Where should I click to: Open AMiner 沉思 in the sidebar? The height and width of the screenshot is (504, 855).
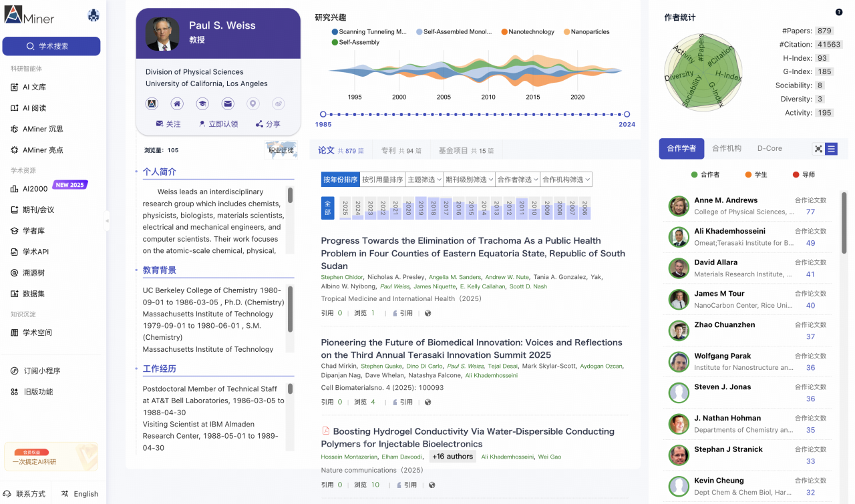click(x=37, y=129)
